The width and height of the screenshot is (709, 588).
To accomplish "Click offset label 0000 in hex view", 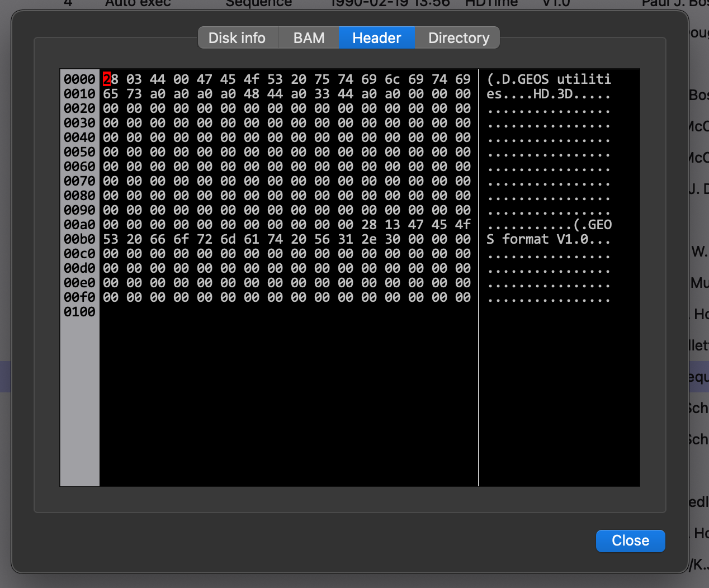I will click(79, 79).
